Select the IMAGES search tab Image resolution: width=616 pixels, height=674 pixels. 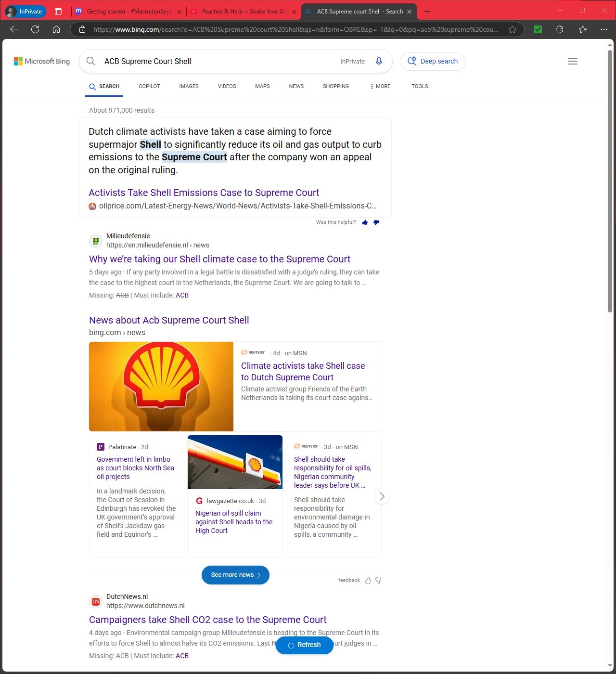click(x=189, y=86)
